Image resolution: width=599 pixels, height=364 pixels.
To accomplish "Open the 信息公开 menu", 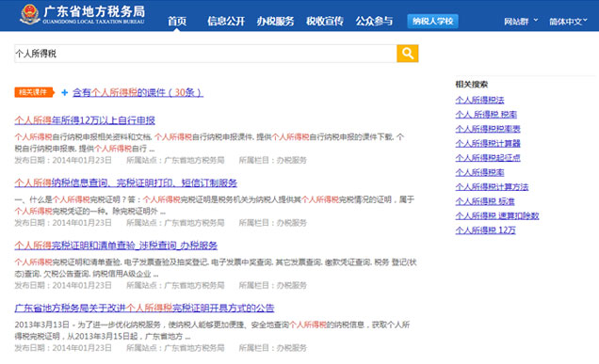I will 226,21.
